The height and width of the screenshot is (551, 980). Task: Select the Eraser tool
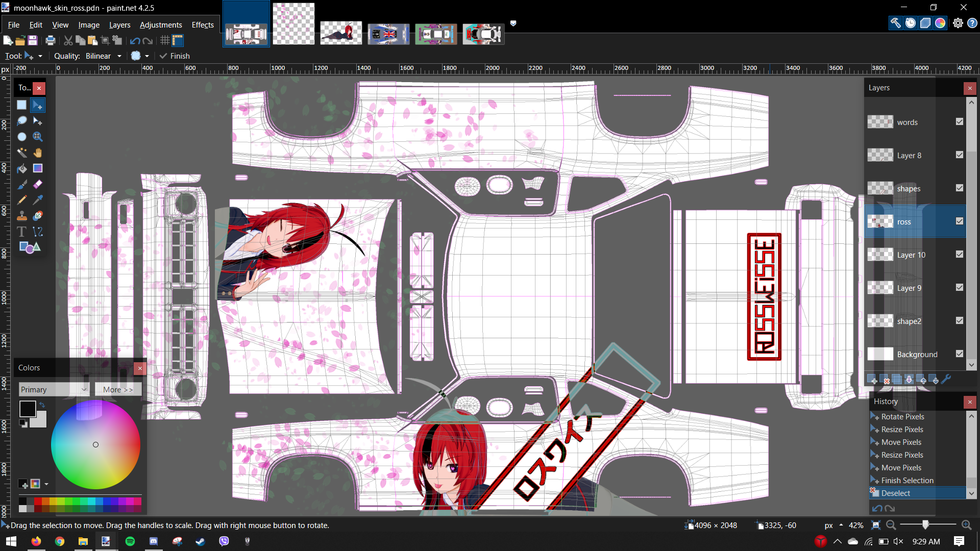pos(38,184)
